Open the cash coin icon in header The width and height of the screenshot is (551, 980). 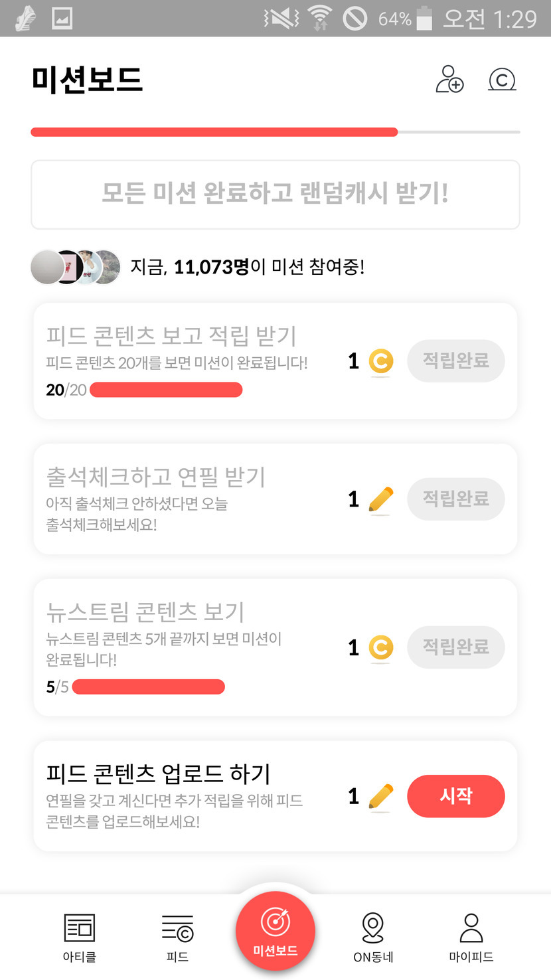pos(502,80)
